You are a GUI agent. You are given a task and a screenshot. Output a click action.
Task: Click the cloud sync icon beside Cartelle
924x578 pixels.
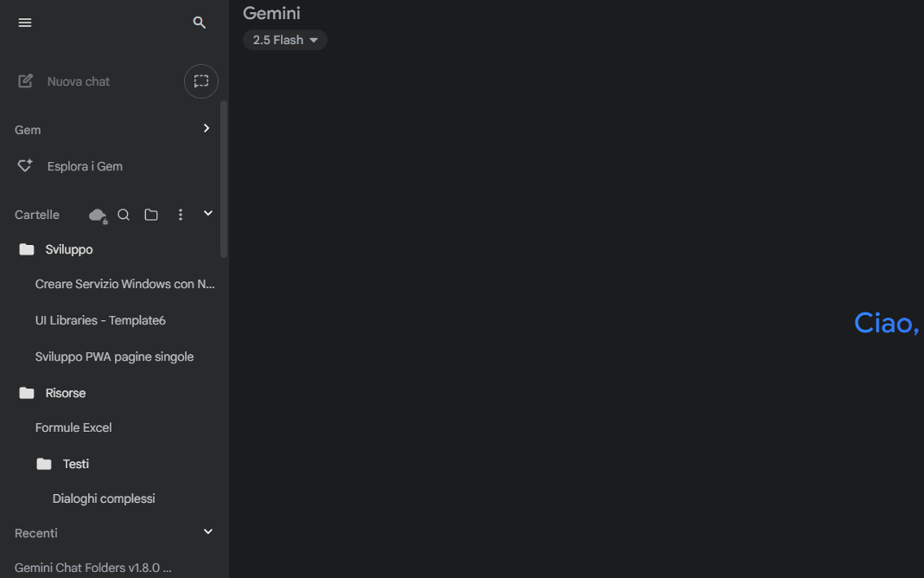pos(97,215)
